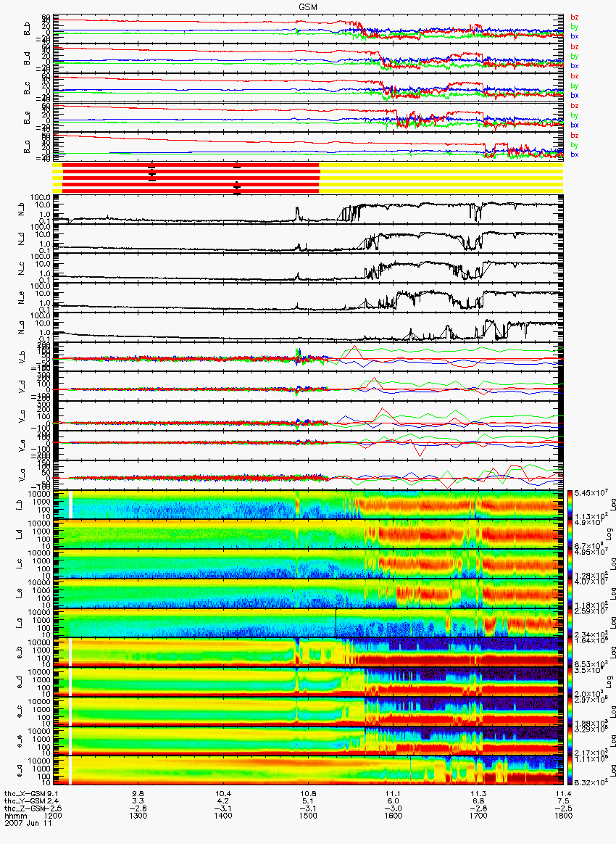This screenshot has height=844, width=616.
Task: Click the thc_Y-GSM row label
Action: pos(25,800)
